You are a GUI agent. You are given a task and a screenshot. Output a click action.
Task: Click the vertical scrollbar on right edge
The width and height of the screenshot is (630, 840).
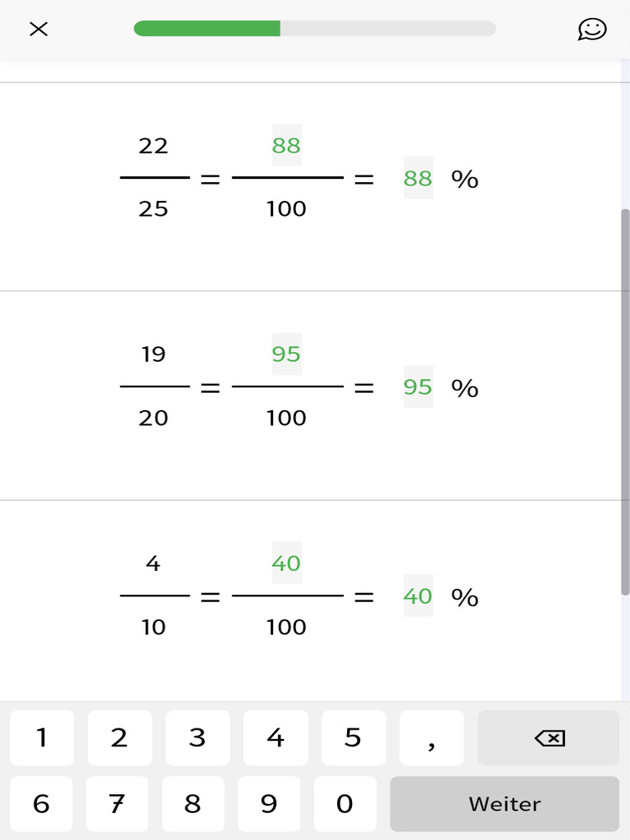tap(624, 402)
